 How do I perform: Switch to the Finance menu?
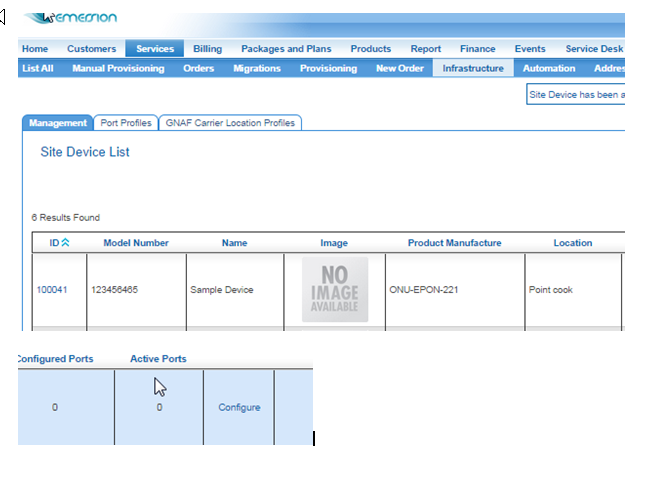click(x=477, y=49)
